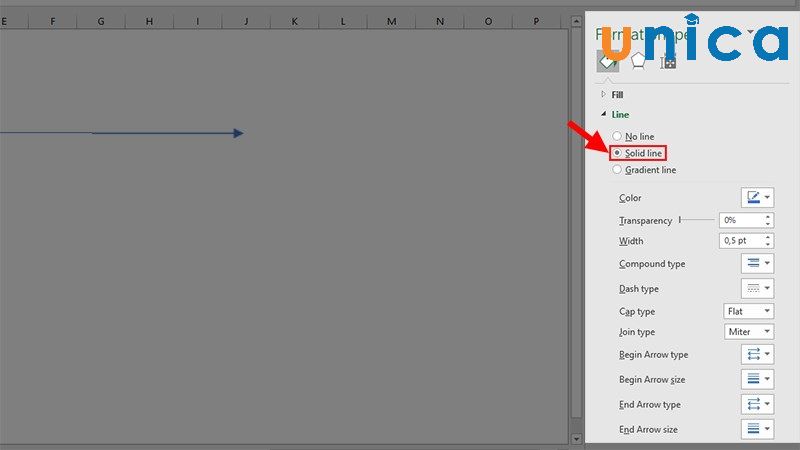Click the Dash type label

tap(639, 289)
